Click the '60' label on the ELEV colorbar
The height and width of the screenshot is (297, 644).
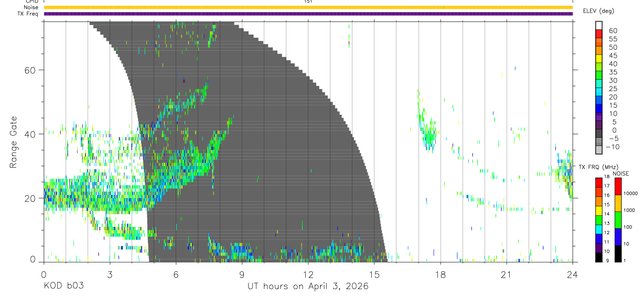click(x=612, y=30)
